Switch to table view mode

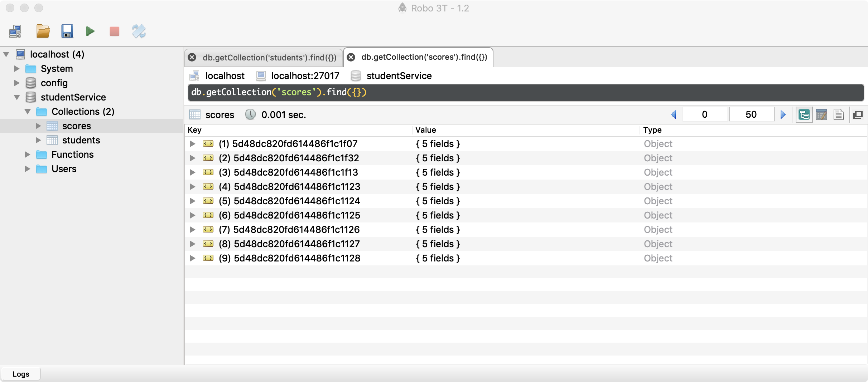coord(821,115)
